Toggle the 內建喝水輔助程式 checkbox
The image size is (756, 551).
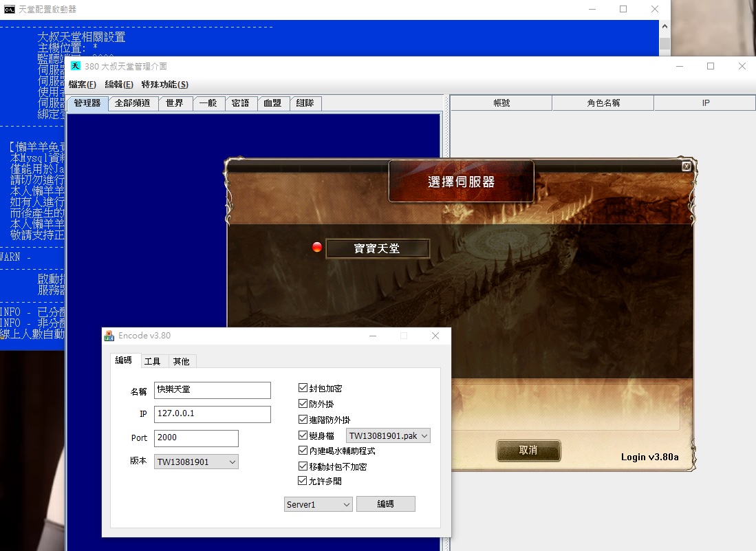click(303, 451)
